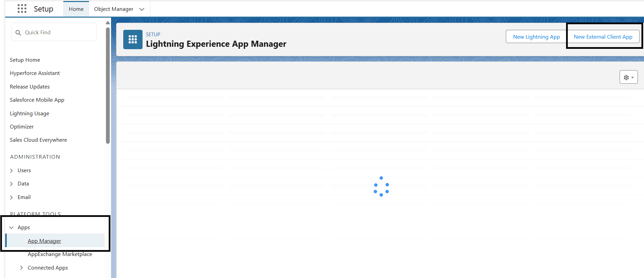The image size is (644, 278).
Task: Switch to the Home tab
Action: point(76,9)
